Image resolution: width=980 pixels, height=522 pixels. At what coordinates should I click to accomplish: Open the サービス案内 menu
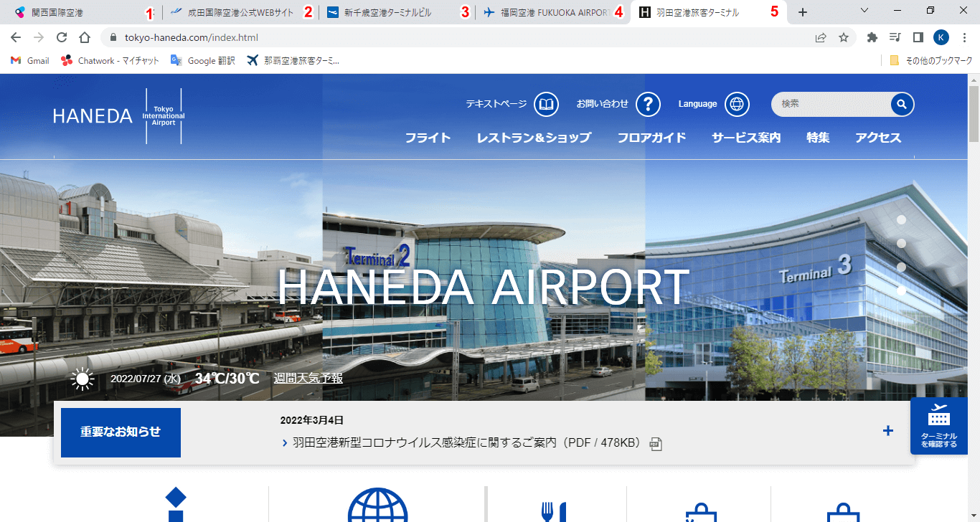coord(746,138)
